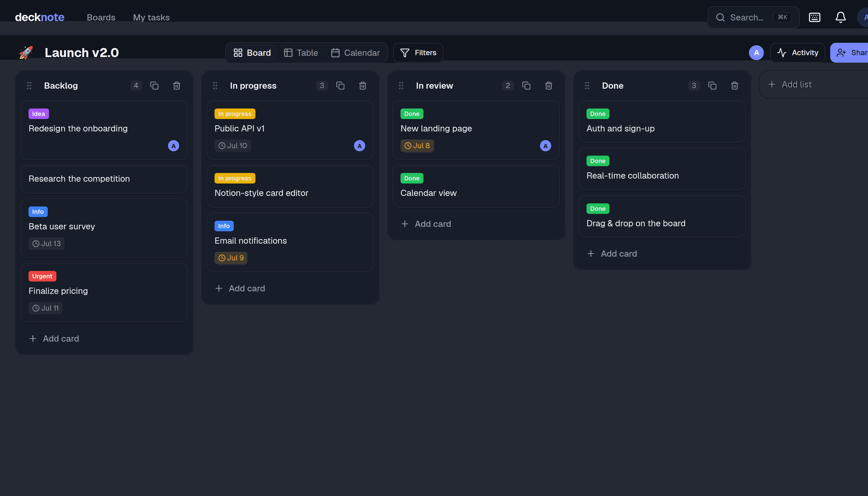Screen dimensions: 868x496
Task: Open keyboard shortcuts icon in top bar
Action: click(x=814, y=17)
